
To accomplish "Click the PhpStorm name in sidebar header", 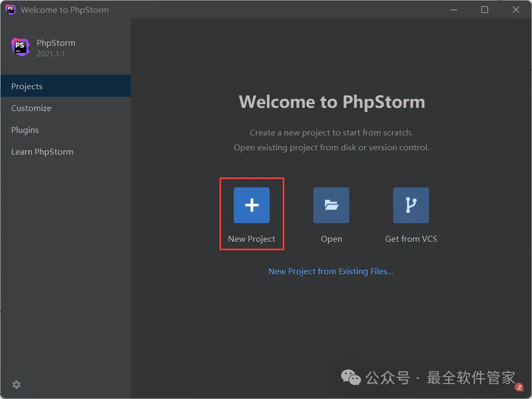I will 56,43.
